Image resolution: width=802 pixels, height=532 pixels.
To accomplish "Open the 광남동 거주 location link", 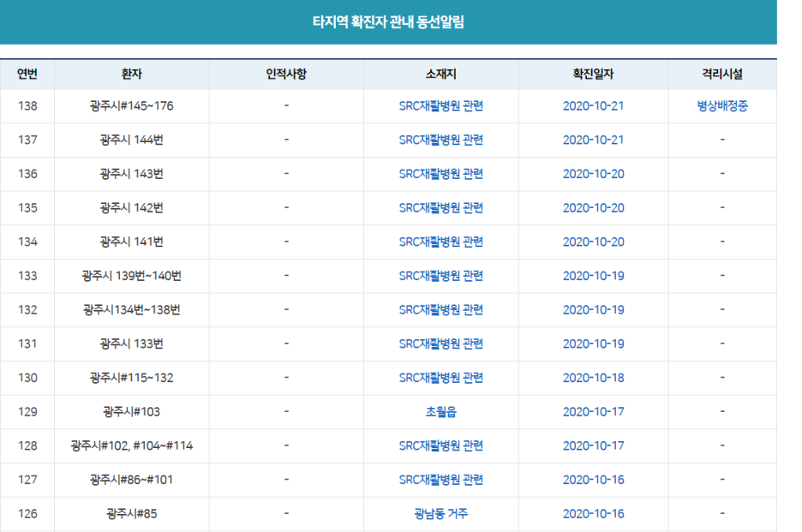I will tap(441, 514).
